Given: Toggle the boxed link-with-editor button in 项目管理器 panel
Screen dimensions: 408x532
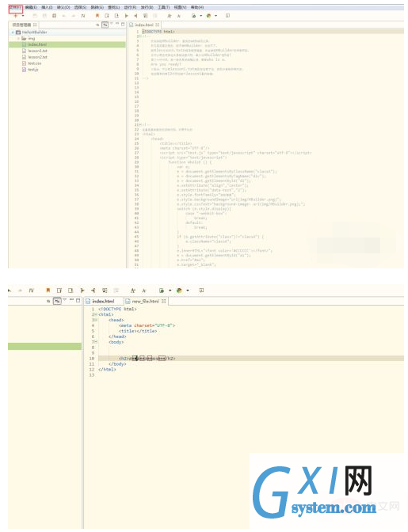Looking at the screenshot, I should point(105,25).
